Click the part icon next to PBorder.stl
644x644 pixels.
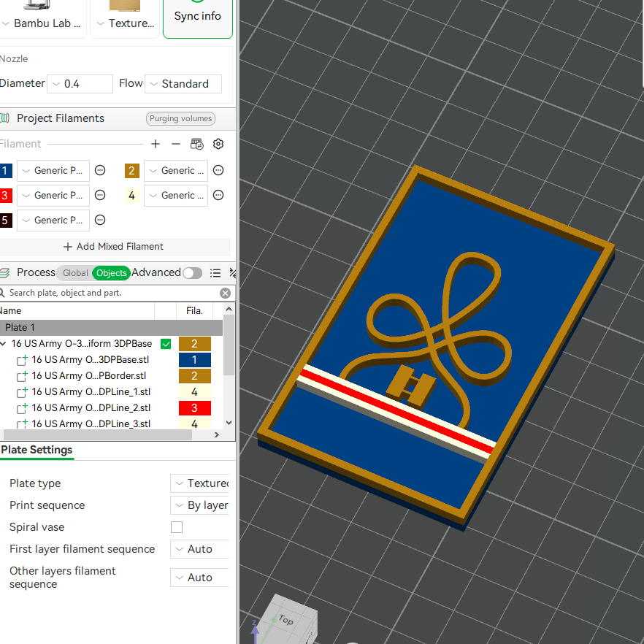click(x=22, y=376)
